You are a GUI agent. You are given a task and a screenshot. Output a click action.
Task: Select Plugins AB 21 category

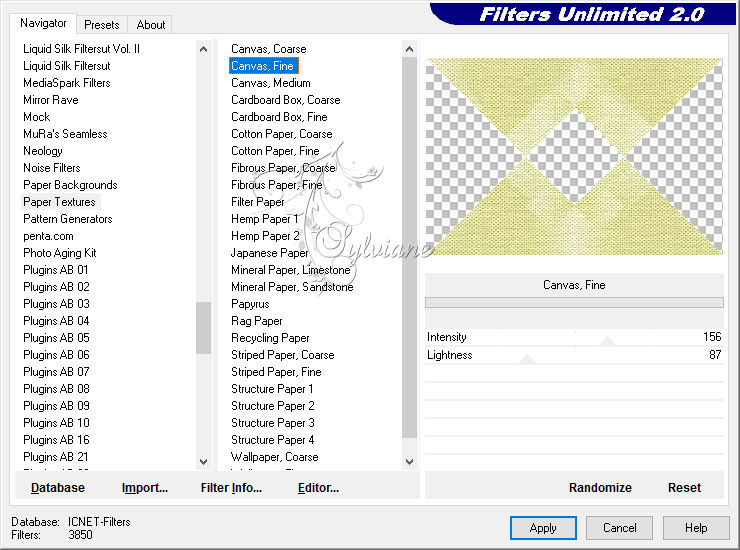tap(56, 457)
